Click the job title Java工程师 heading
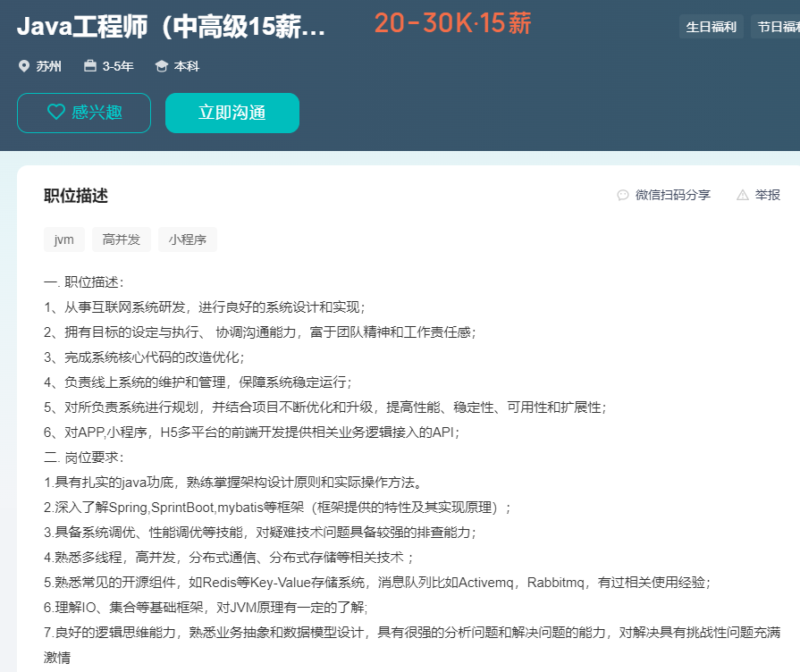The width and height of the screenshot is (800, 672). coord(171,27)
